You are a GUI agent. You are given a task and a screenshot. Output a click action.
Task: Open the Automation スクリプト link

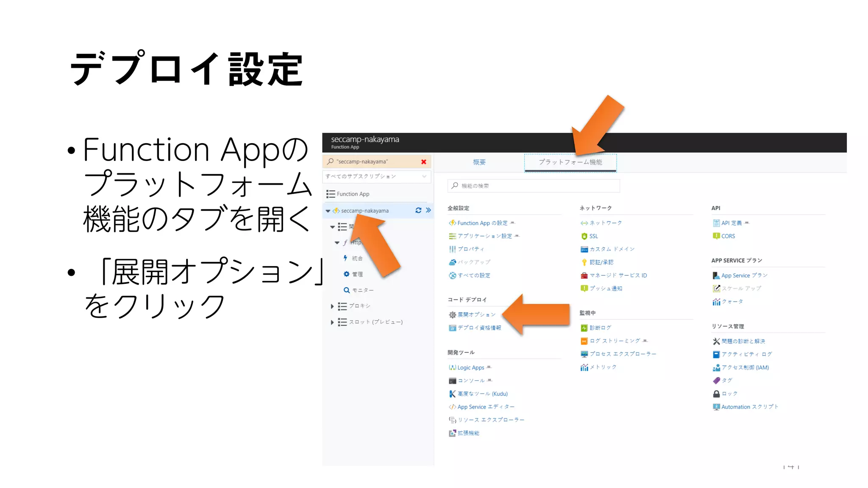[x=750, y=407]
